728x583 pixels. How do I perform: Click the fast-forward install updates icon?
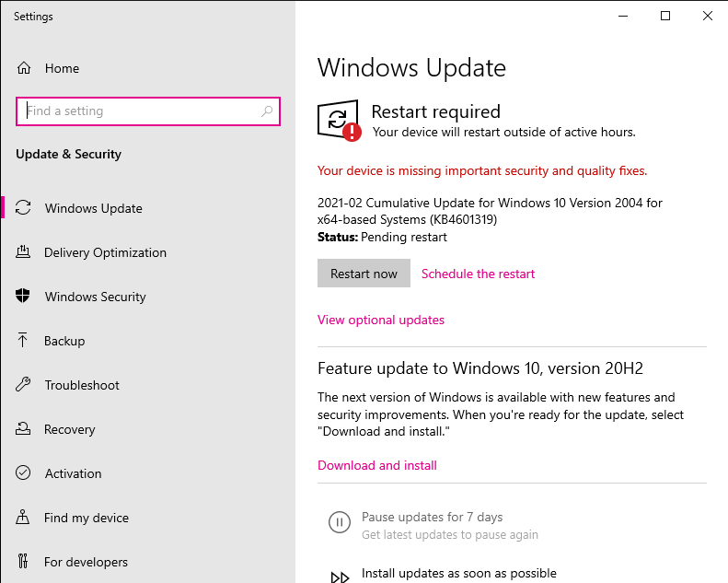[340, 577]
